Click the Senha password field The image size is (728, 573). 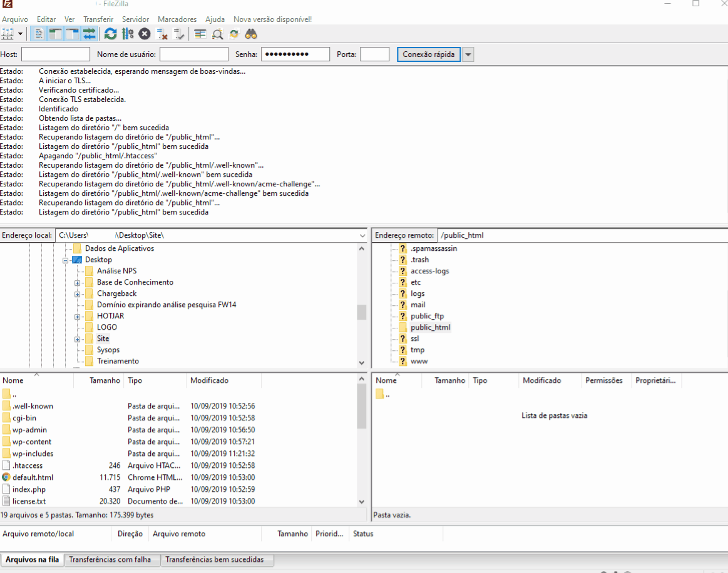(295, 54)
